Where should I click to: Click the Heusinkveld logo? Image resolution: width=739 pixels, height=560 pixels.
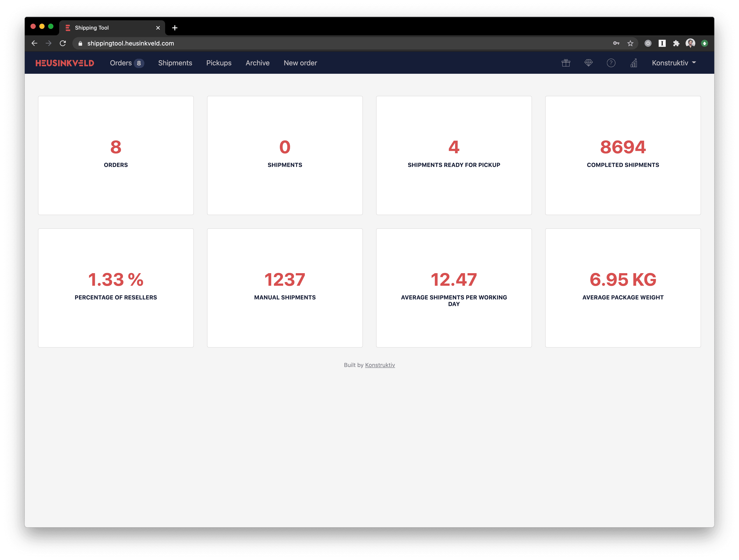(x=65, y=63)
